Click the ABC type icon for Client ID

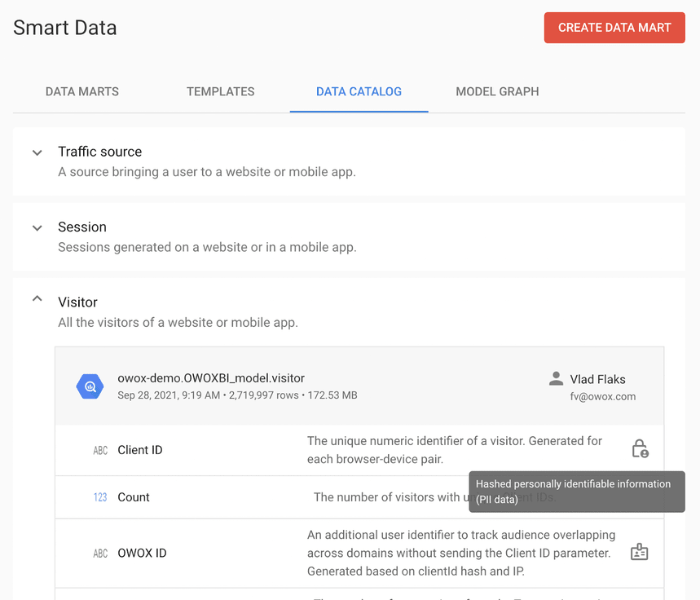100,450
